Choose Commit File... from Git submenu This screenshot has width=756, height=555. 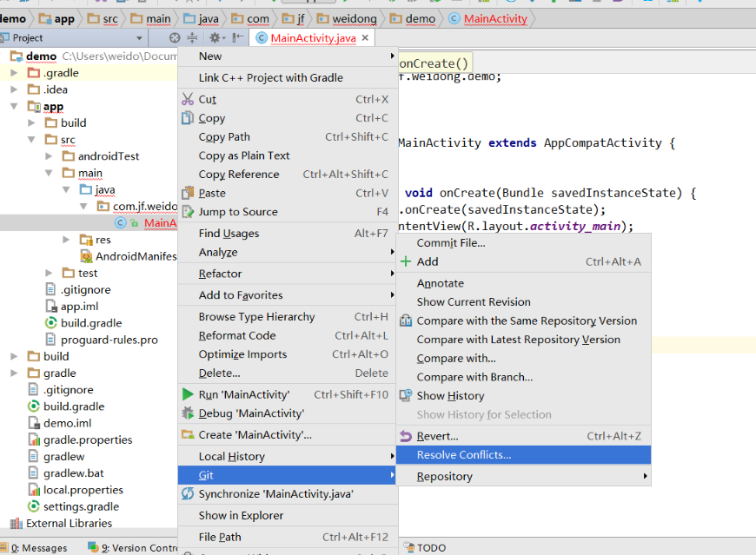[524, 243]
